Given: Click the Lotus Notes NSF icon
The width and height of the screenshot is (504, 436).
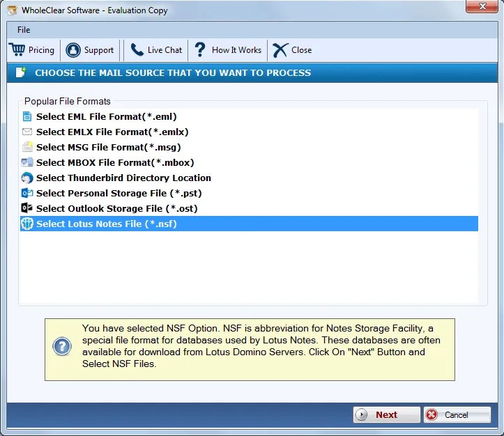Looking at the screenshot, I should click(x=27, y=224).
